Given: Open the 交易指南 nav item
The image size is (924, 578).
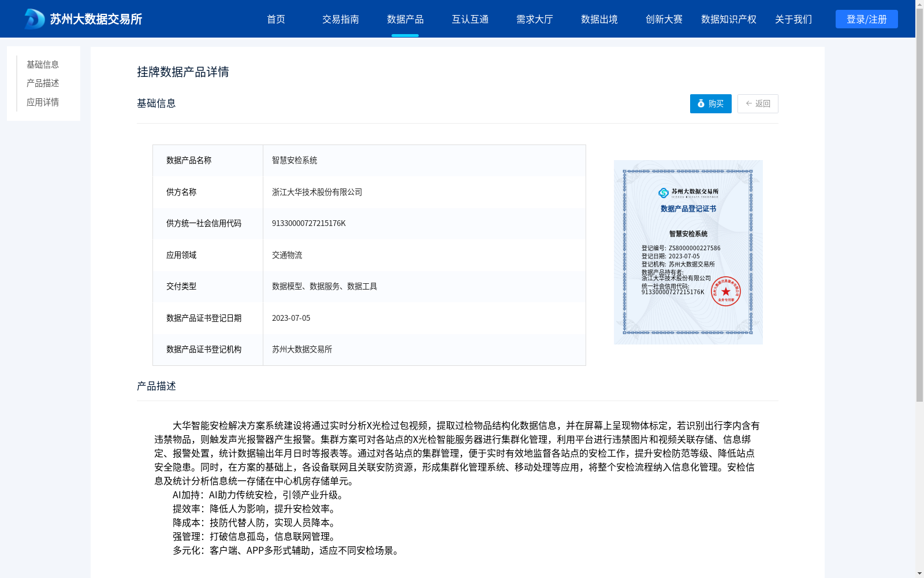Looking at the screenshot, I should [341, 19].
